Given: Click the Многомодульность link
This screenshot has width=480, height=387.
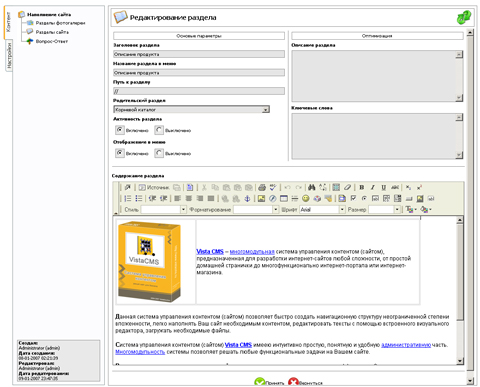Looking at the screenshot, I should click(x=140, y=352).
